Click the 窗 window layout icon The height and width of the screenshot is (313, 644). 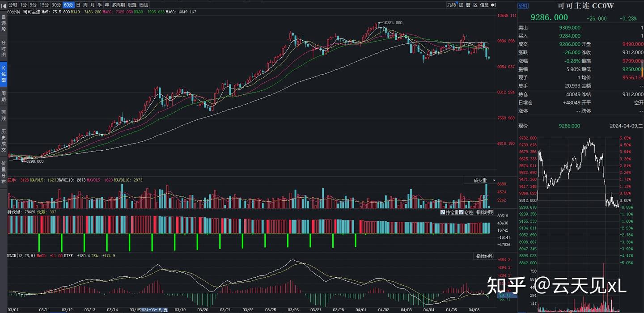click(468, 5)
